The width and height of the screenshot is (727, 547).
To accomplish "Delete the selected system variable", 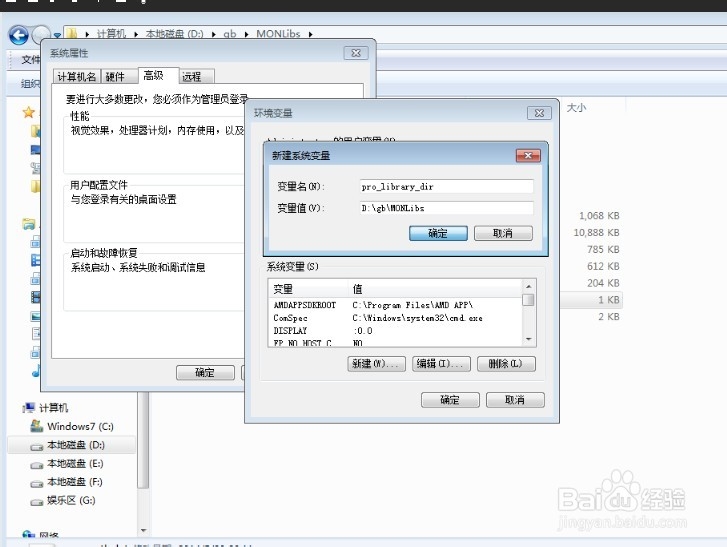I will pos(506,363).
